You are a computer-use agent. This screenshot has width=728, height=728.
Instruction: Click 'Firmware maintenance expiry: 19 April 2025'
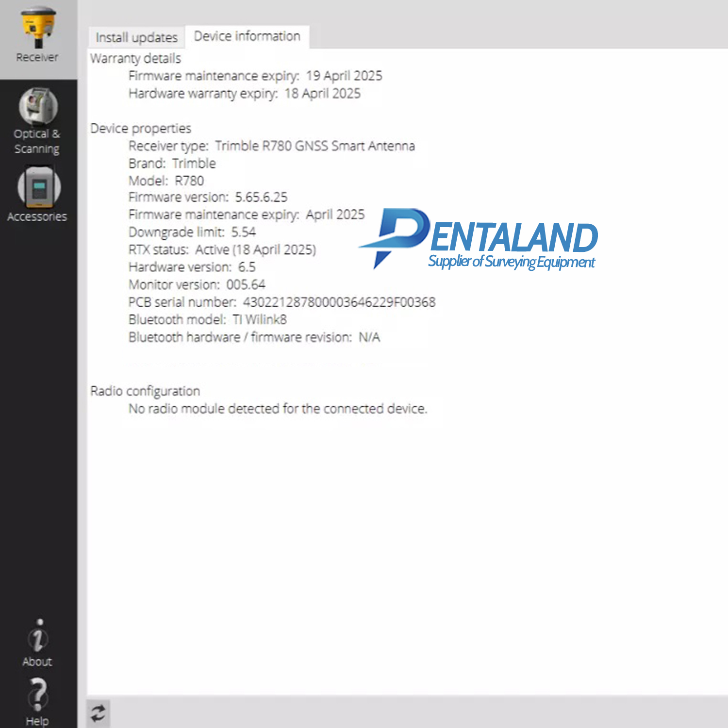point(255,76)
